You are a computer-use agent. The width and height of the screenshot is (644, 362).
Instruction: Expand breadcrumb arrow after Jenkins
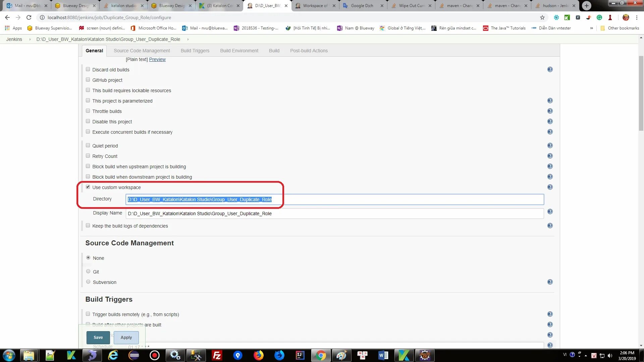coord(30,39)
